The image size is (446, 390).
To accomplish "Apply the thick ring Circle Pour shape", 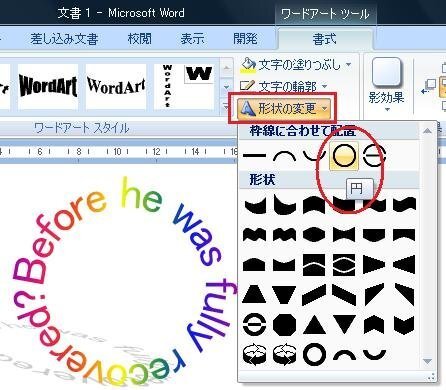I will pos(314,354).
